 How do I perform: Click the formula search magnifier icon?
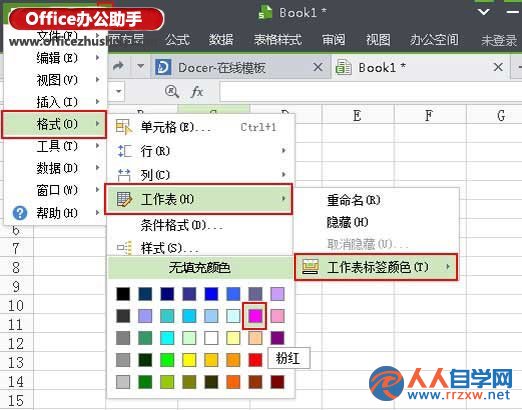[x=172, y=91]
